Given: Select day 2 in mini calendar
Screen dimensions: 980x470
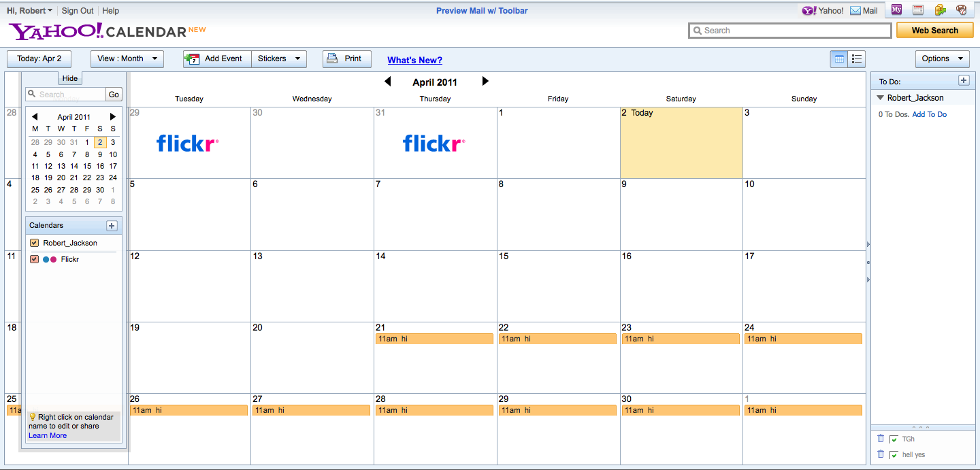Looking at the screenshot, I should point(100,142).
